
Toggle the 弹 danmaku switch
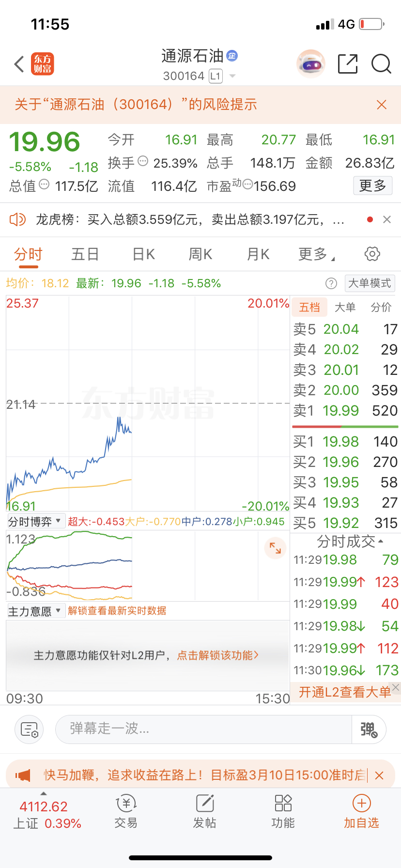(369, 729)
